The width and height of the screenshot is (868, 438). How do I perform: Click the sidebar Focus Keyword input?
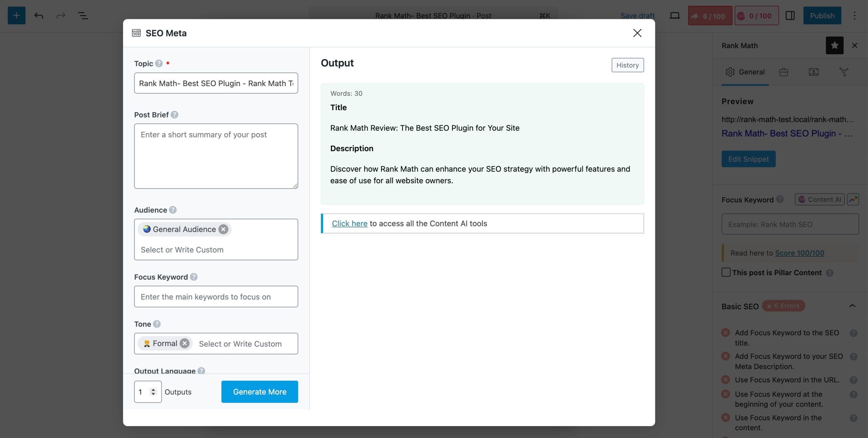point(790,224)
